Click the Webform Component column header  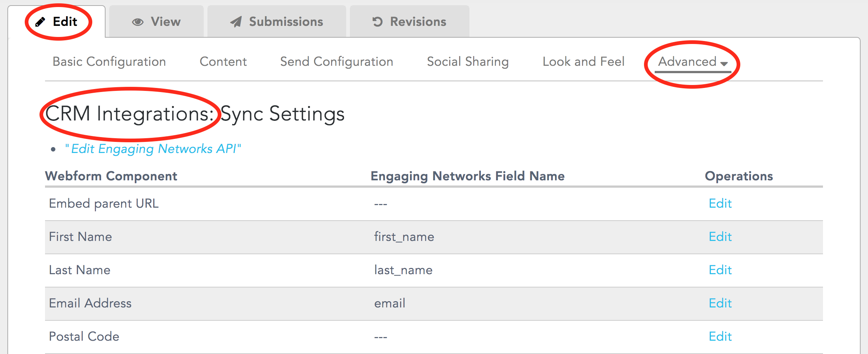point(111,176)
